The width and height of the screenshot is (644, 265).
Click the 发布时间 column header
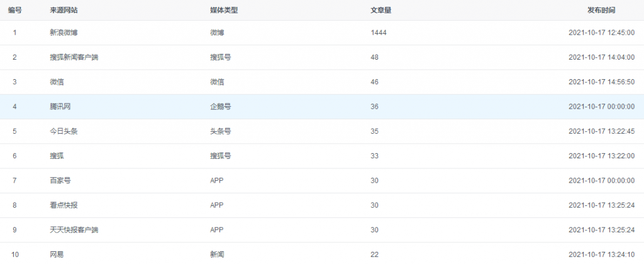click(x=601, y=10)
